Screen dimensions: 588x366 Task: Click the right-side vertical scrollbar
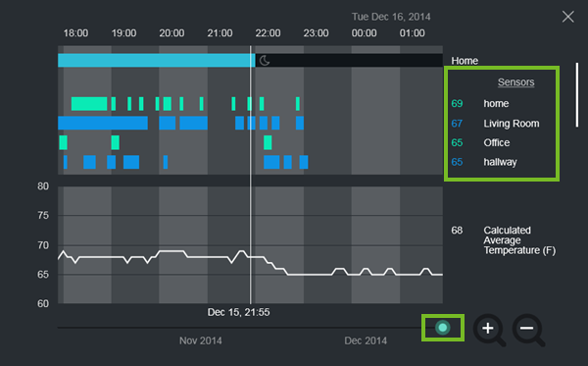[x=577, y=94]
